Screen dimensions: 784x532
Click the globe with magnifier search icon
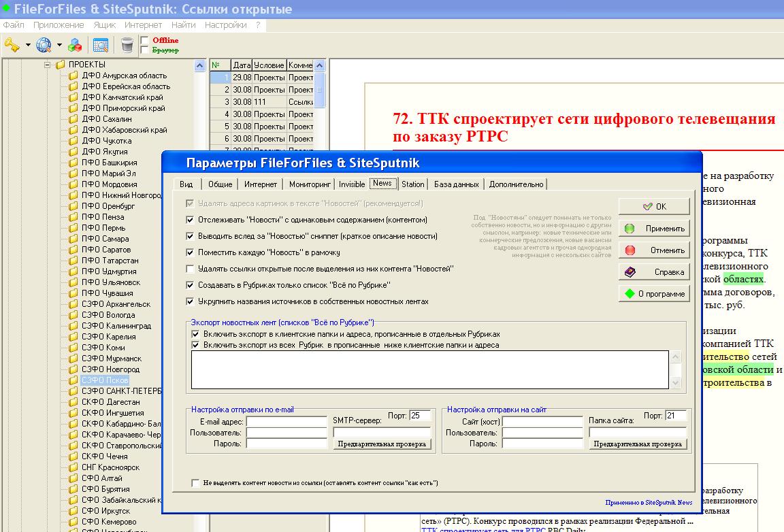click(44, 46)
